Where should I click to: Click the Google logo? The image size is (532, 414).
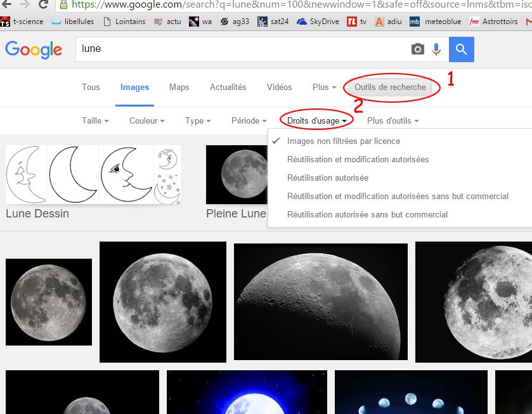pyautogui.click(x=34, y=49)
